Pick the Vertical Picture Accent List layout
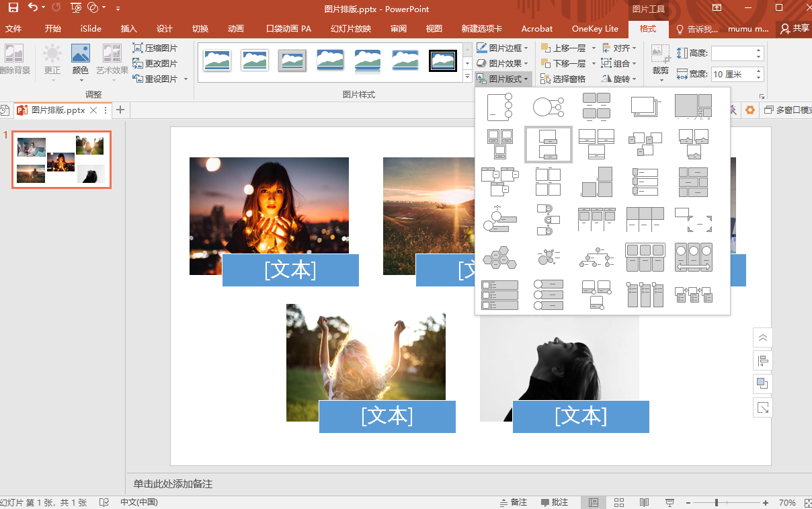 pyautogui.click(x=548, y=295)
